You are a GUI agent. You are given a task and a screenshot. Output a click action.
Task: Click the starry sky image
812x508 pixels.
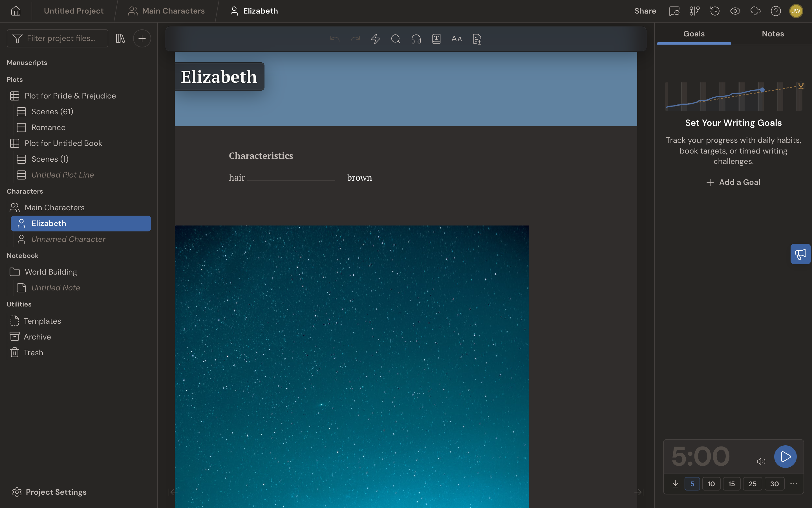[352, 367]
